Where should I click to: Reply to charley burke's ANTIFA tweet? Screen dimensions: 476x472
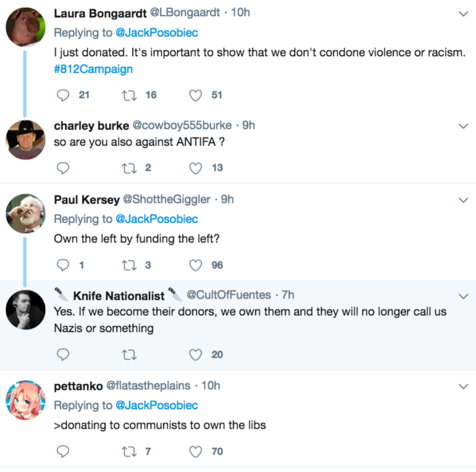(x=63, y=168)
